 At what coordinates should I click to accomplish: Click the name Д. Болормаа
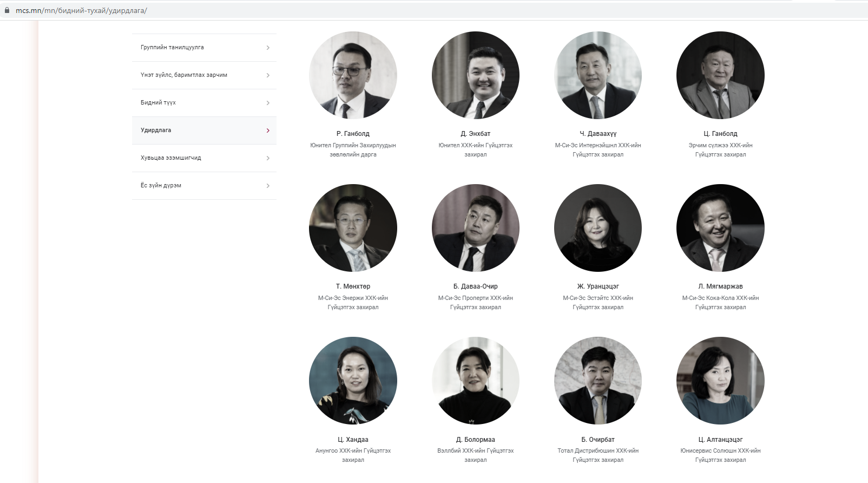475,440
